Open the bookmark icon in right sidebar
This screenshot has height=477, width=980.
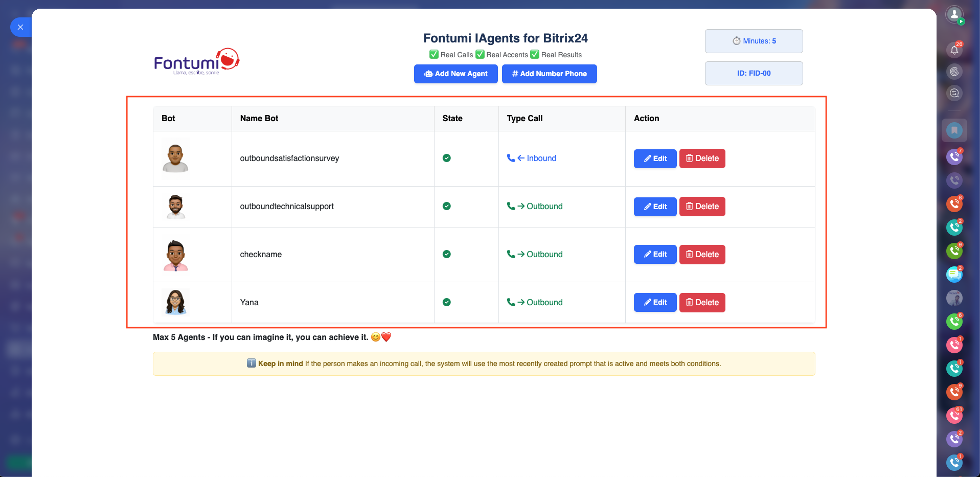pyautogui.click(x=954, y=130)
